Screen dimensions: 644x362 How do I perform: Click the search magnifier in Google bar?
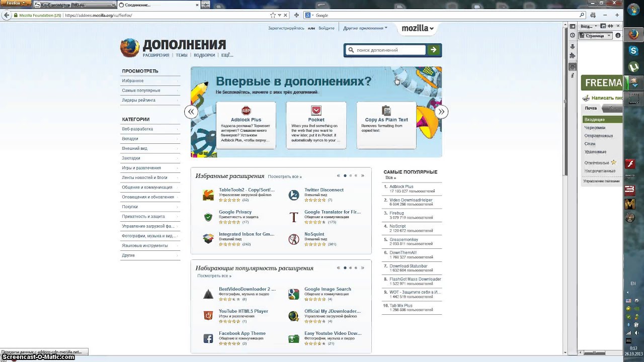tap(582, 15)
